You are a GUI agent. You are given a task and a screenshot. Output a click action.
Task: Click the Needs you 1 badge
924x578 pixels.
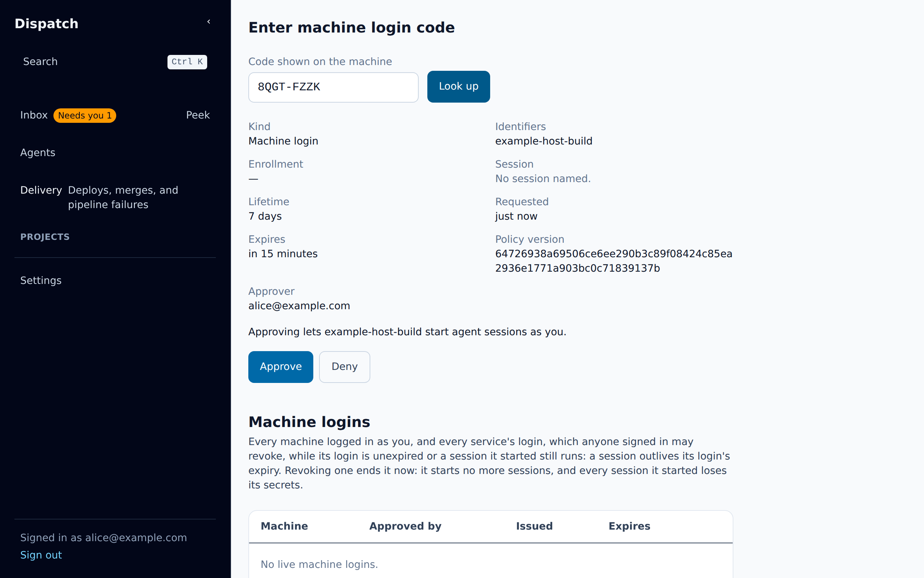pos(84,116)
